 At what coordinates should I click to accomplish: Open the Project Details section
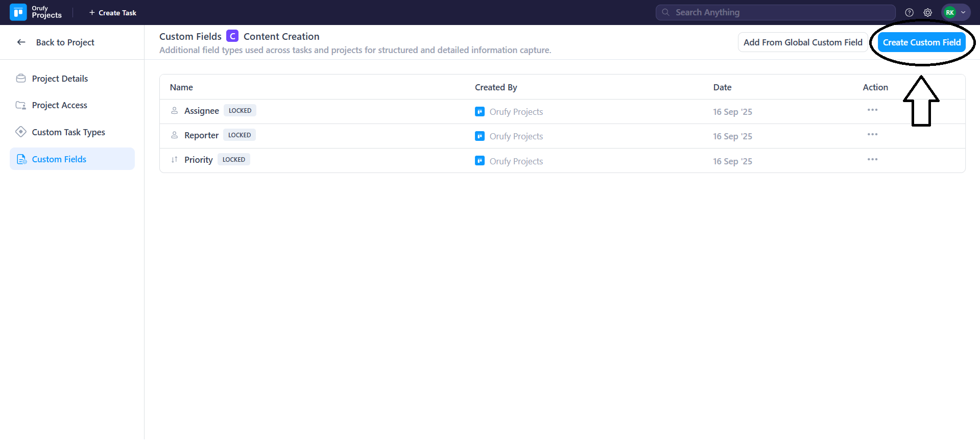click(x=60, y=79)
